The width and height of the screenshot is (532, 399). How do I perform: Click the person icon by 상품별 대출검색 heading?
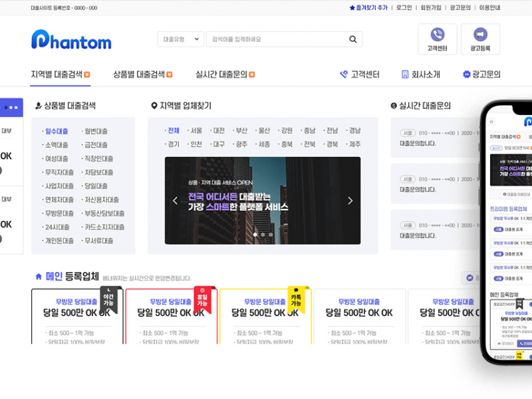[39, 106]
